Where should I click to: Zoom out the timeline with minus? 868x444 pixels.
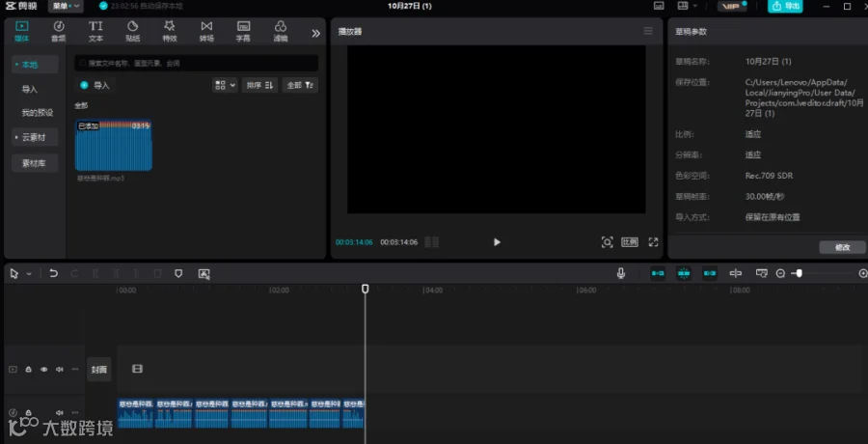780,273
